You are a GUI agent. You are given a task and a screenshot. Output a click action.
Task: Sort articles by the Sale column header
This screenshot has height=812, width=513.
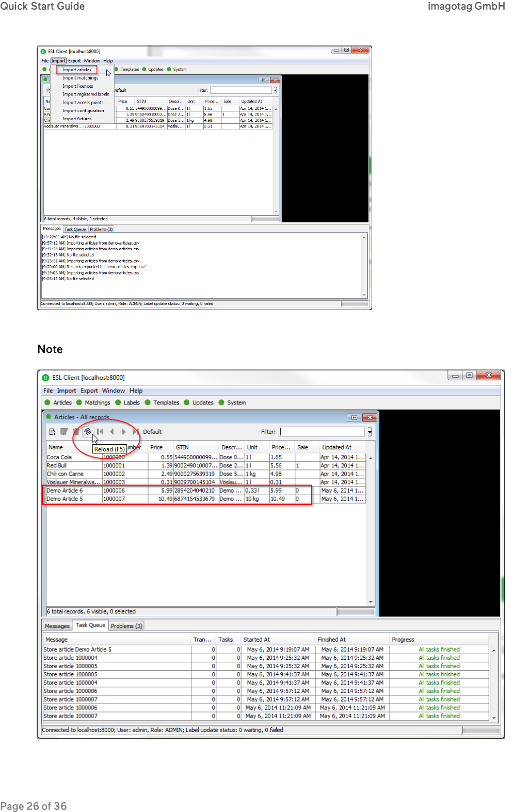pyautogui.click(x=307, y=447)
